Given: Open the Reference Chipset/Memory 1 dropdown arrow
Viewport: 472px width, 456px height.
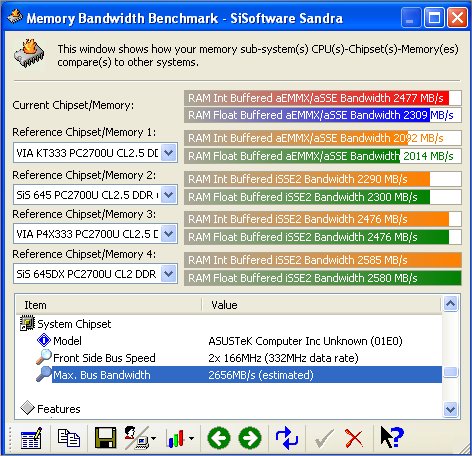Looking at the screenshot, I should coord(169,153).
